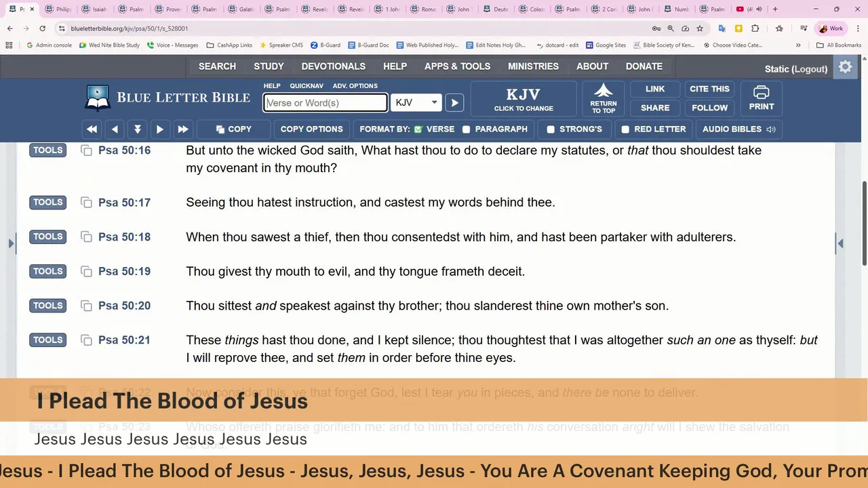868x488 pixels.
Task: Open TOOLS for Psa 50:20
Action: click(x=47, y=306)
